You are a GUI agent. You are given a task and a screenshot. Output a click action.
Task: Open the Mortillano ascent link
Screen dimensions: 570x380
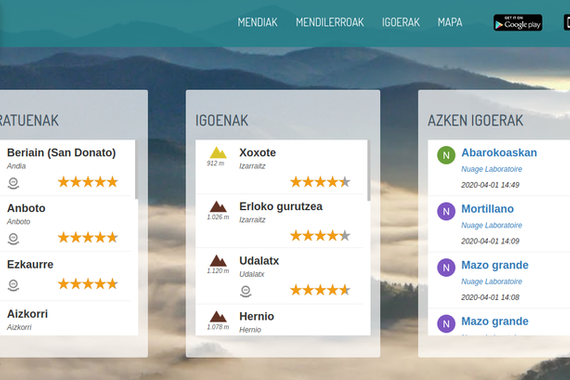click(487, 209)
